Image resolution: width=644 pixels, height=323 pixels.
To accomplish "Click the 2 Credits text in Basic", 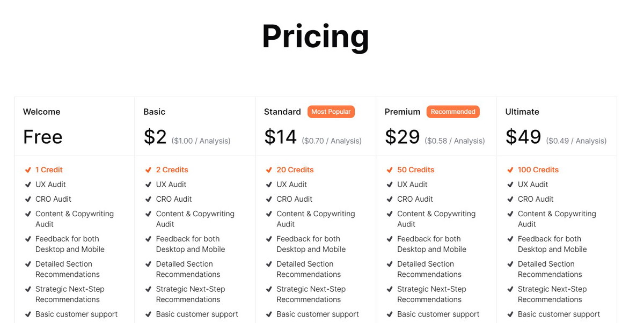I will pyautogui.click(x=172, y=170).
